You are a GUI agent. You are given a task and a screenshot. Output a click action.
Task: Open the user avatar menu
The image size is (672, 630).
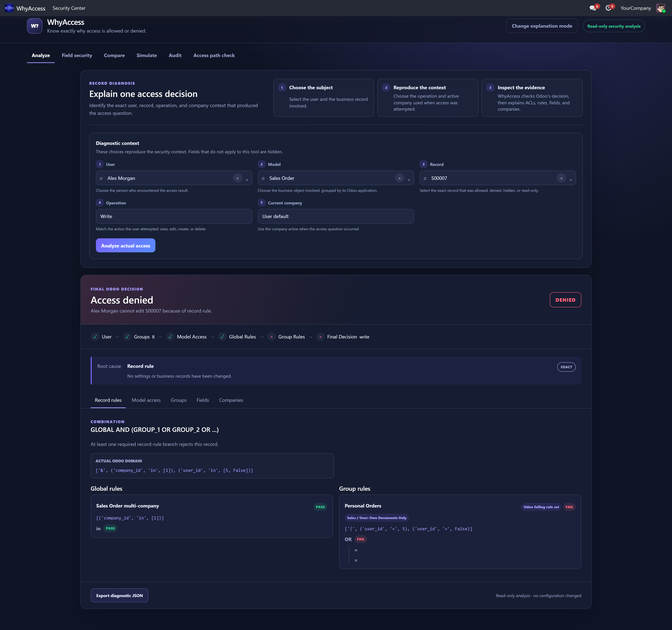pos(661,8)
